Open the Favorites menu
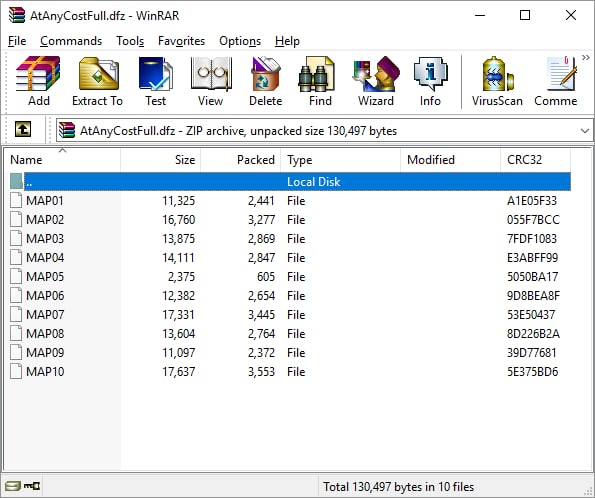Viewport: 595px width, 498px height. coord(181,41)
